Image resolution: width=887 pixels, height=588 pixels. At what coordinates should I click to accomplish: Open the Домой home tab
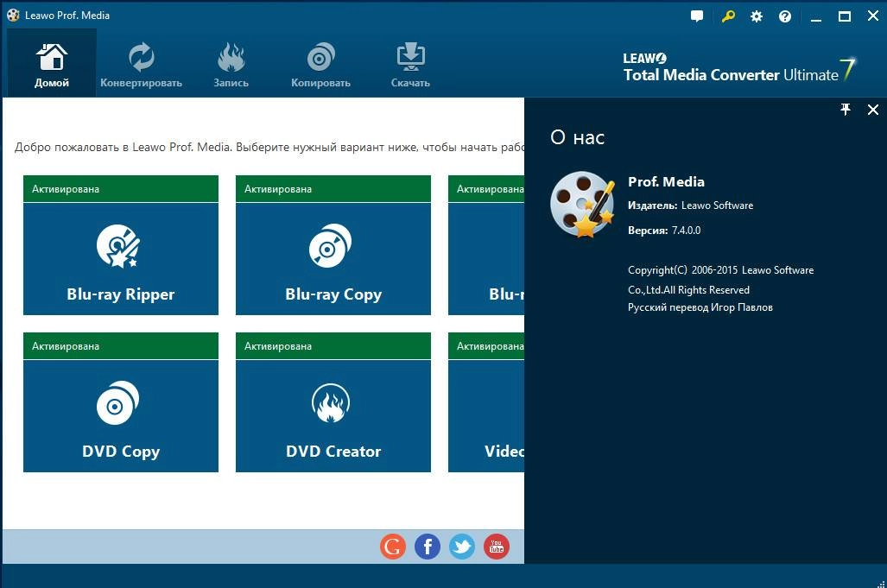(x=52, y=63)
